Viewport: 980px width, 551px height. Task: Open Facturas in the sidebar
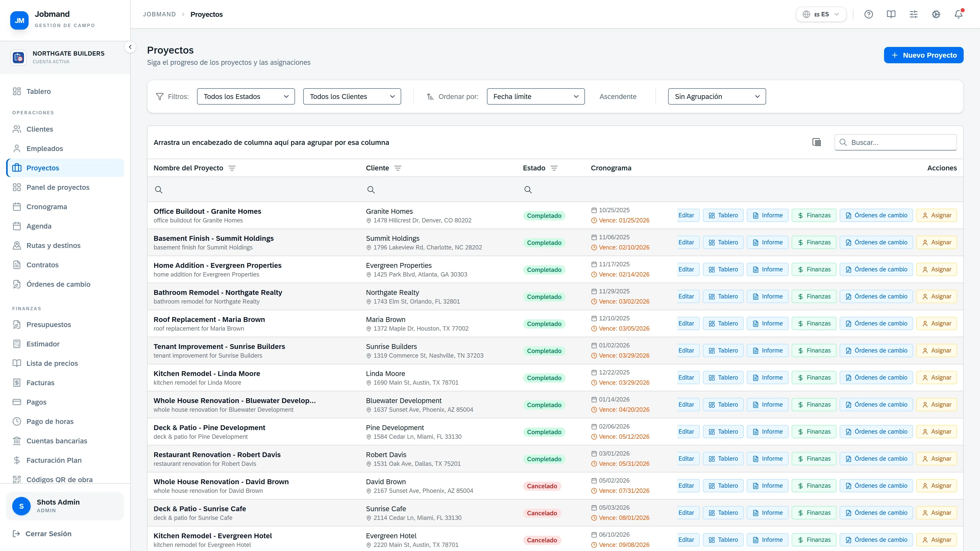(65, 383)
